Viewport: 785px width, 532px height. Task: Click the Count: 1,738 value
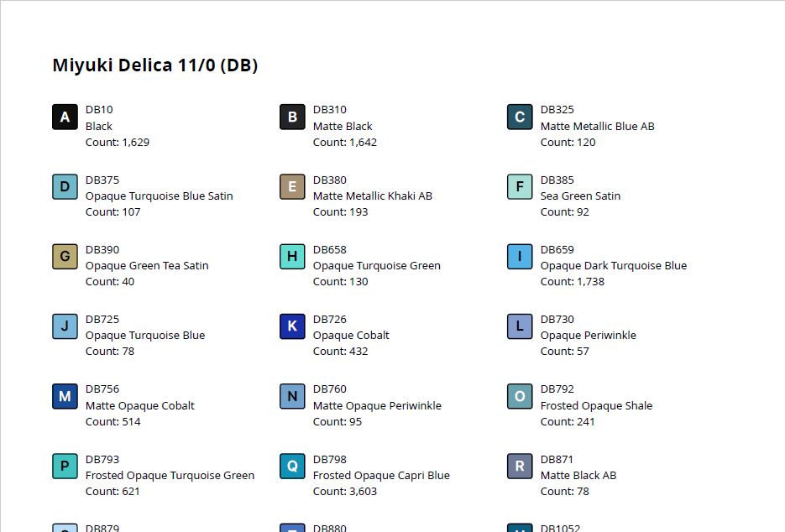pyautogui.click(x=573, y=281)
